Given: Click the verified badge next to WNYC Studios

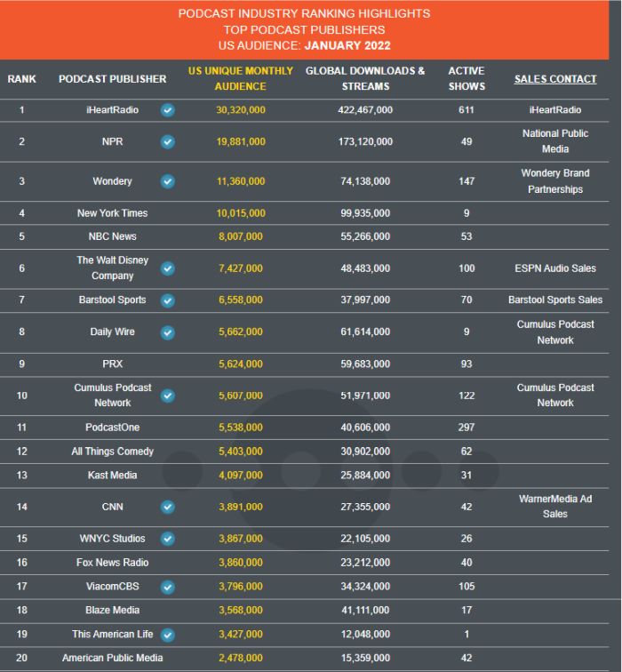Looking at the screenshot, I should (x=167, y=539).
